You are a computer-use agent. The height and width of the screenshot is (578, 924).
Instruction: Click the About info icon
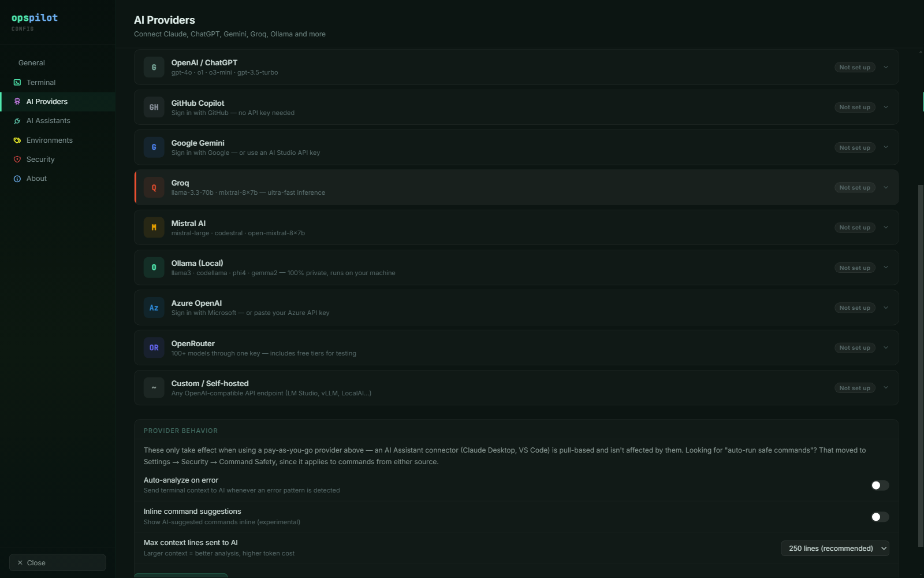[x=17, y=179]
